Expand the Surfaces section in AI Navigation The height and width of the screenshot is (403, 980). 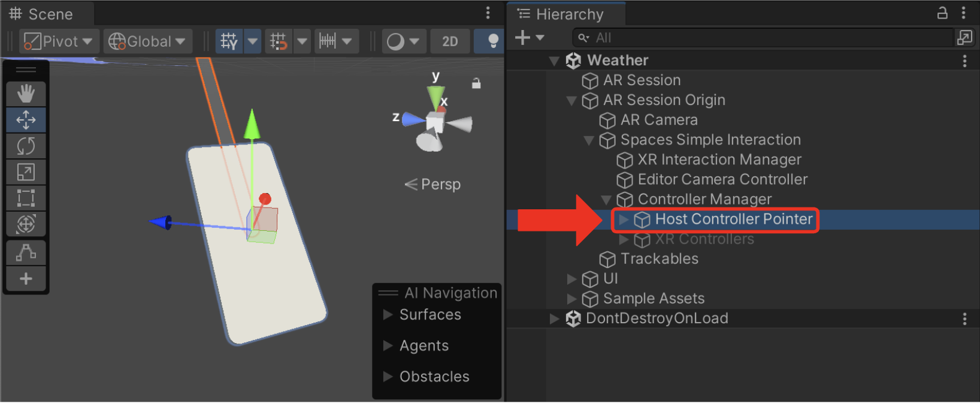pos(388,315)
